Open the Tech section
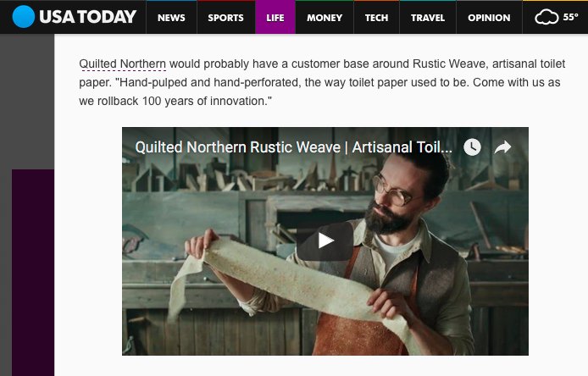This screenshot has width=588, height=376. click(376, 18)
